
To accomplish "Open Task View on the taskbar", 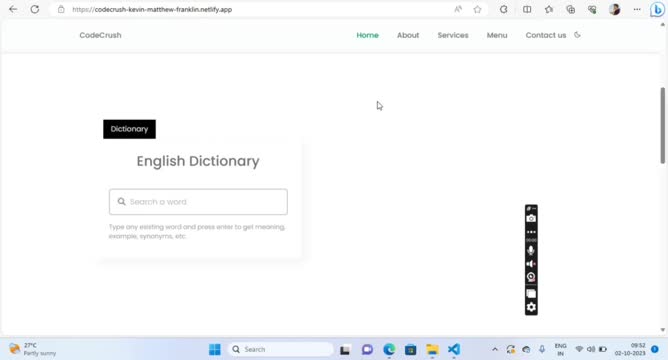I will [345, 350].
